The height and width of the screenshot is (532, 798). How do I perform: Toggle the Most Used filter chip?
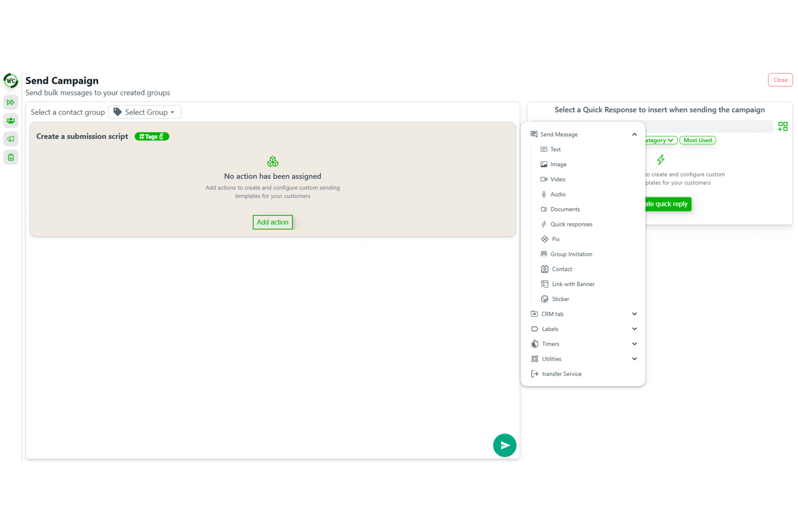(x=697, y=140)
